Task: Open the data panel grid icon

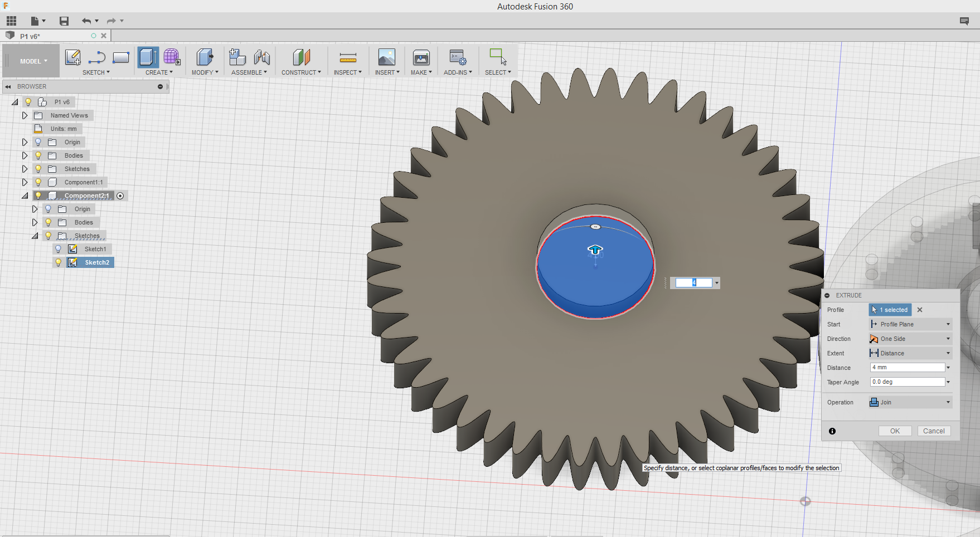Action: pyautogui.click(x=11, y=21)
